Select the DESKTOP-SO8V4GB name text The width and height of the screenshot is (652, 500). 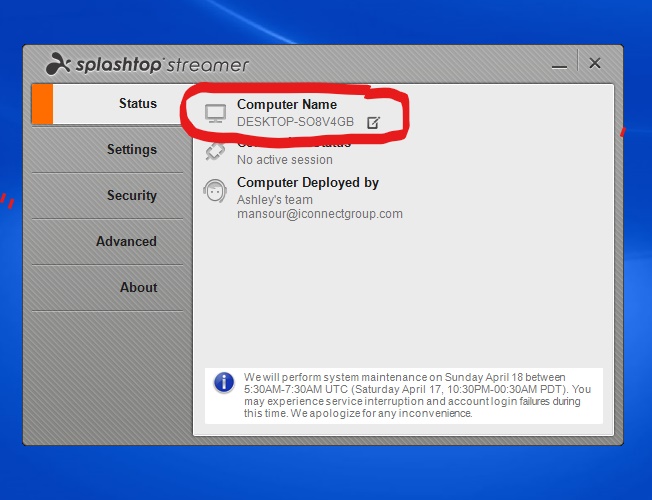(x=295, y=122)
